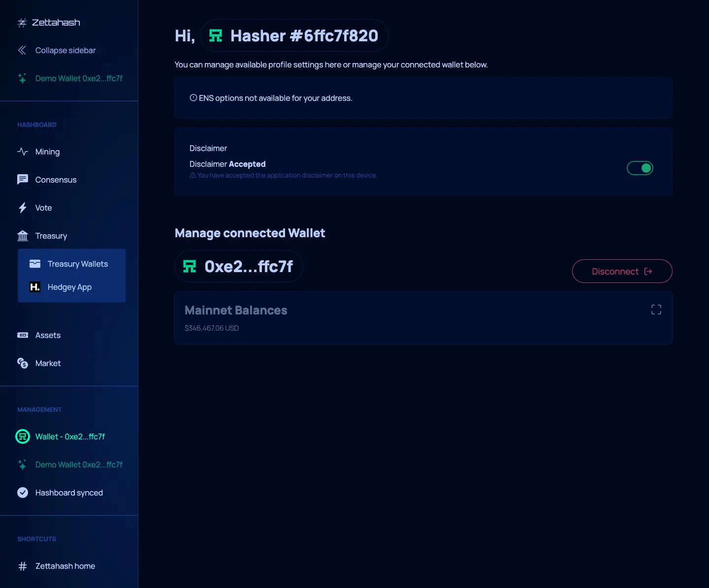Click the $346,467.06 USD balance
This screenshot has height=588, width=709.
coord(212,328)
